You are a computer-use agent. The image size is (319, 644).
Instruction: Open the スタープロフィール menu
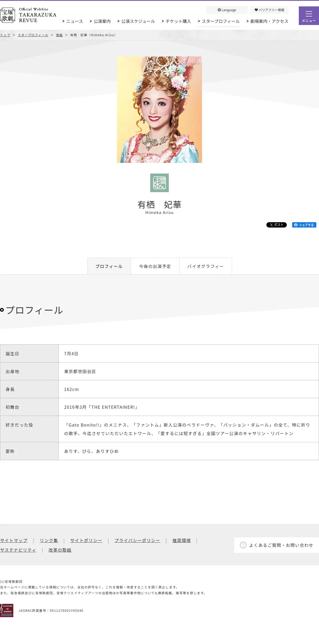click(x=219, y=21)
